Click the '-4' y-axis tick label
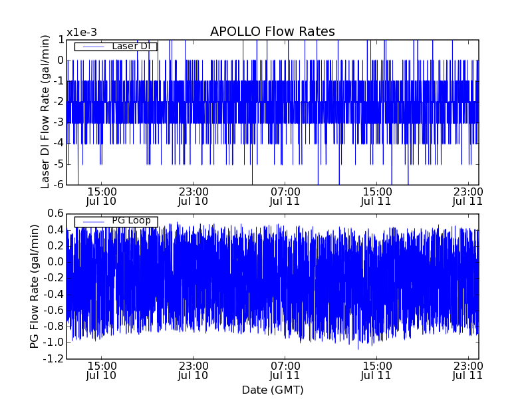This screenshot has height=399, width=532. tap(59, 143)
